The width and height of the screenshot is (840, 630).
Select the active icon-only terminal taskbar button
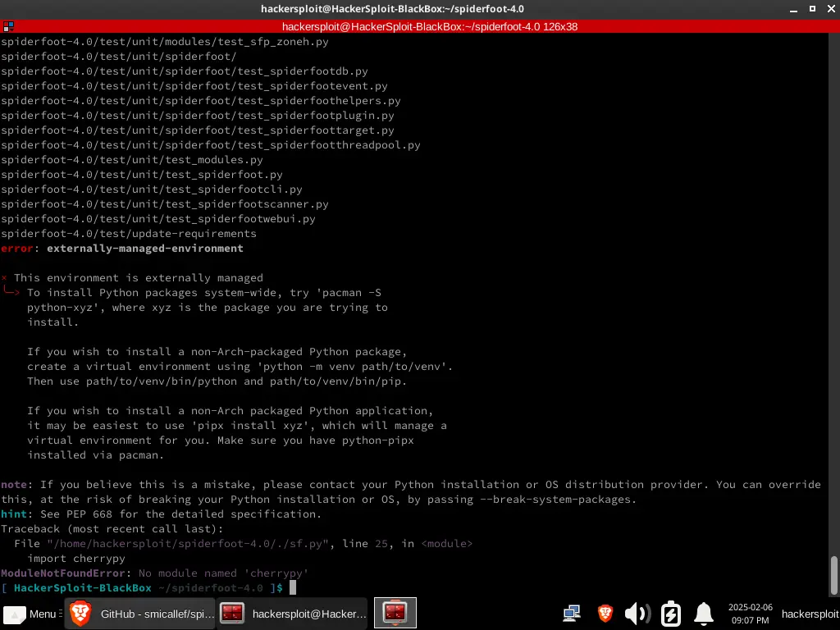[395, 613]
